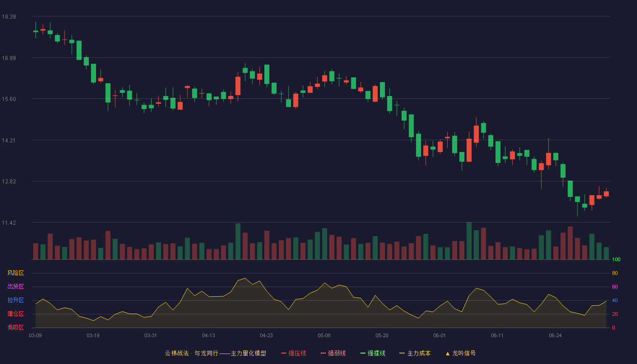Click the 12.82 price axis label
The image size is (637, 364).
(9, 182)
